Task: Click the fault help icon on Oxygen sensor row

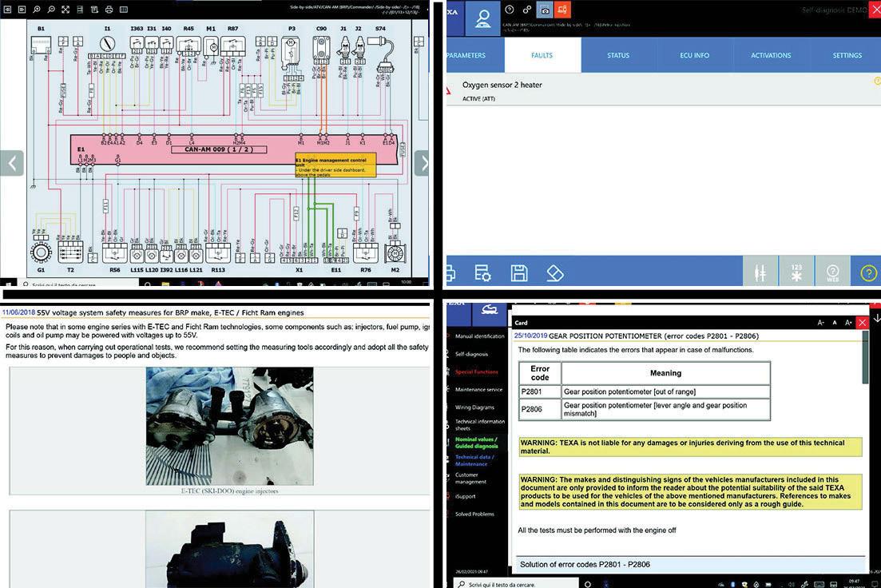Action: (877, 82)
